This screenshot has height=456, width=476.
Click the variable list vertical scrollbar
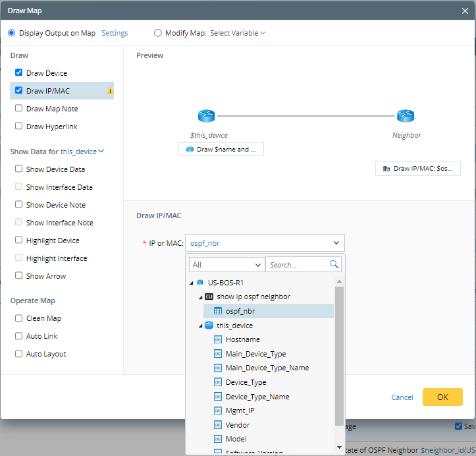[x=339, y=356]
